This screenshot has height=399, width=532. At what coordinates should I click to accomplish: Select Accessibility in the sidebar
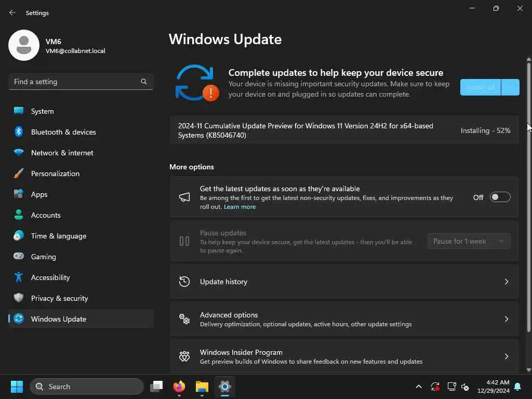81,277
